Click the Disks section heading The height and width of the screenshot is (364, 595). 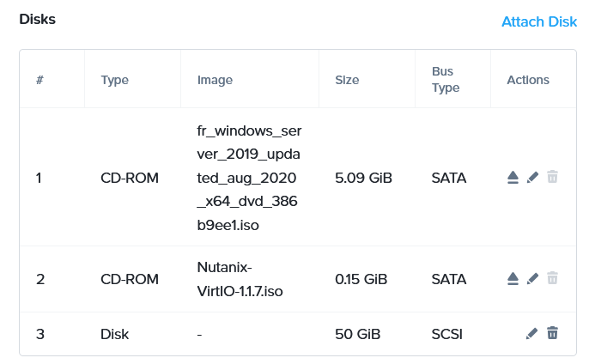(37, 19)
